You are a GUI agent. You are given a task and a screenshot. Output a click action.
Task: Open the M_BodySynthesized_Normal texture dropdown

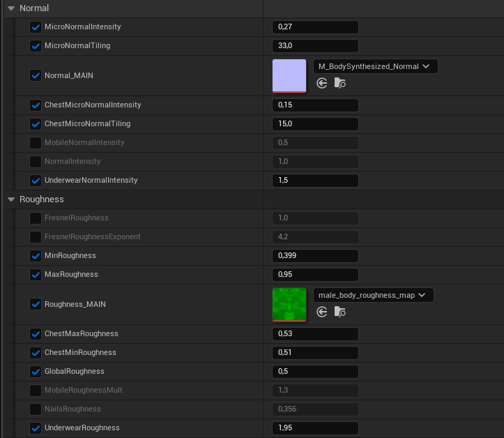pos(375,66)
